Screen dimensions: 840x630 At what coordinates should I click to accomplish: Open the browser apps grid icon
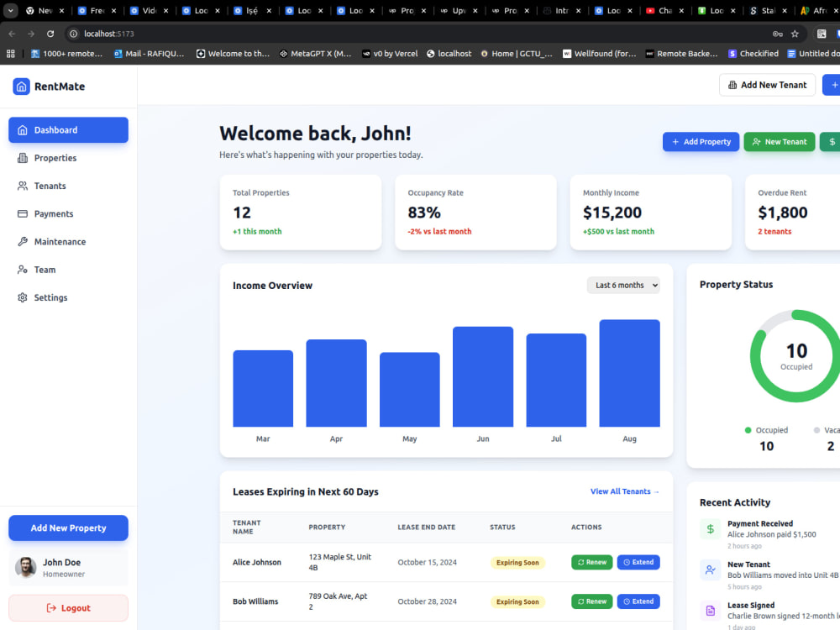[10, 54]
